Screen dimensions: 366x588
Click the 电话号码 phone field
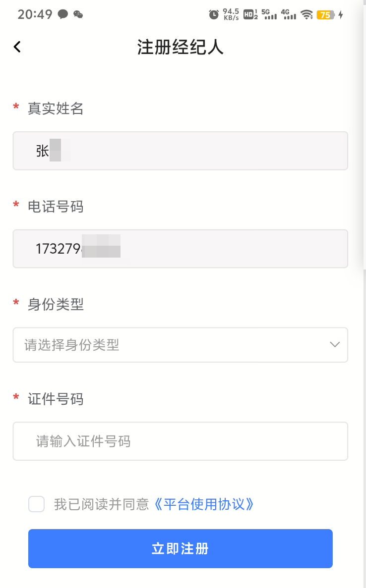pos(180,249)
